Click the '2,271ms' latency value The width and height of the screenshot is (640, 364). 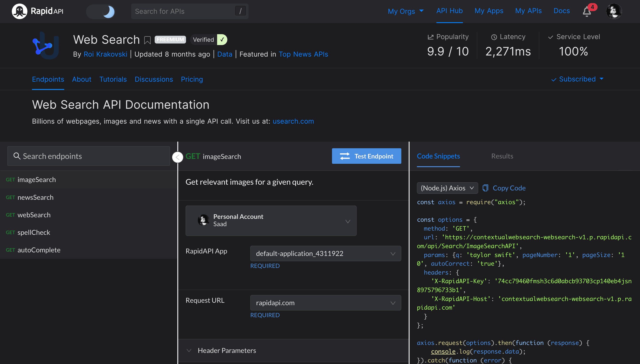pos(508,51)
